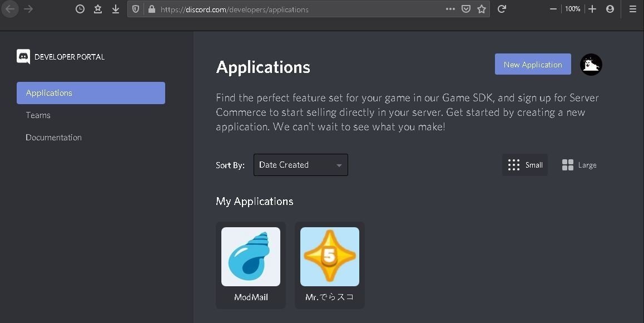Open the Teams sidebar item
The width and height of the screenshot is (644, 323).
tap(38, 115)
